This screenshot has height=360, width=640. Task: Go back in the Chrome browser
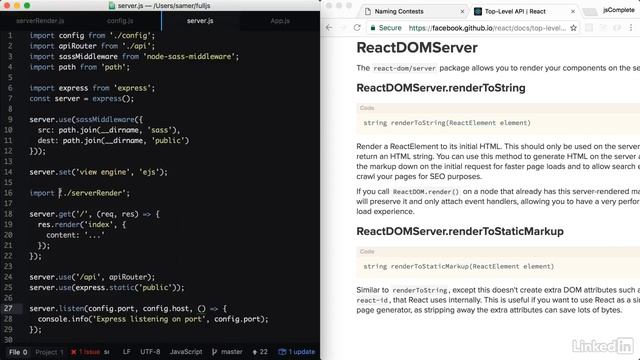pos(329,28)
